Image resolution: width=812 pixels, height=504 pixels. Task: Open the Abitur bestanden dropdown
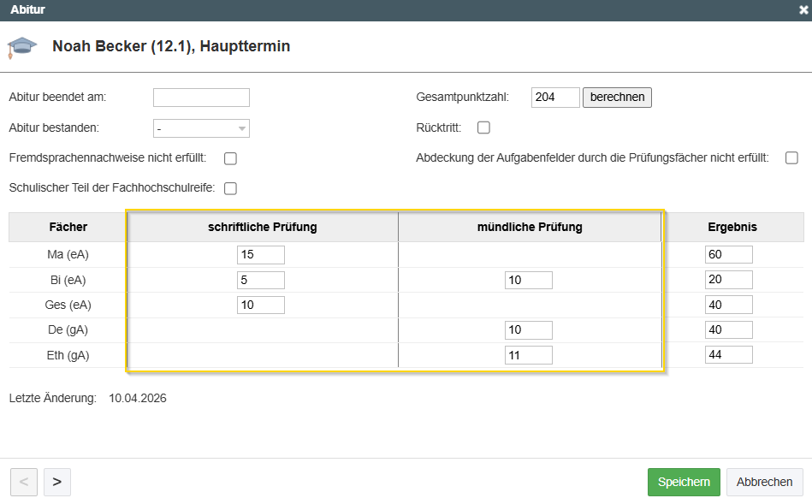[x=201, y=128]
